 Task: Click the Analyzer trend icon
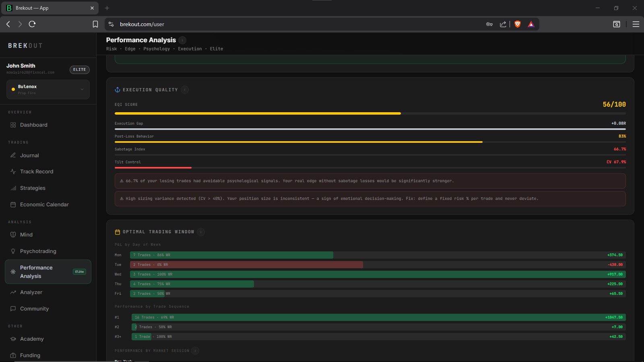coord(13,292)
